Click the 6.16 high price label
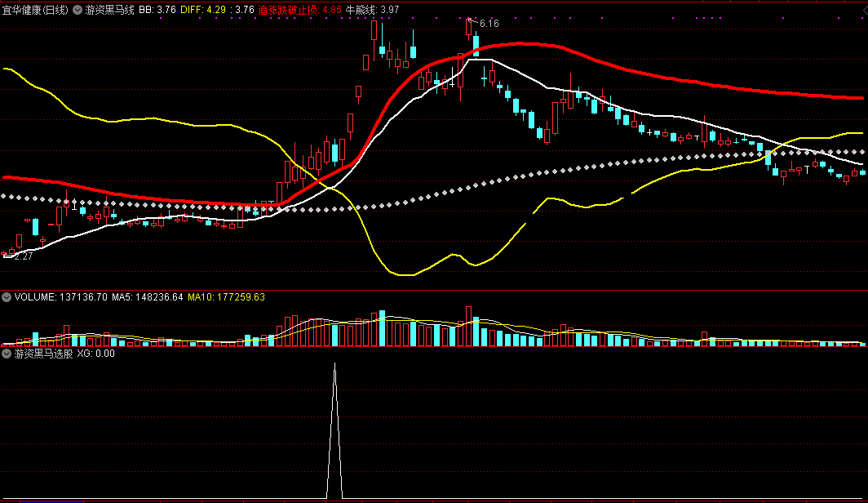This screenshot has width=868, height=503. point(489,23)
